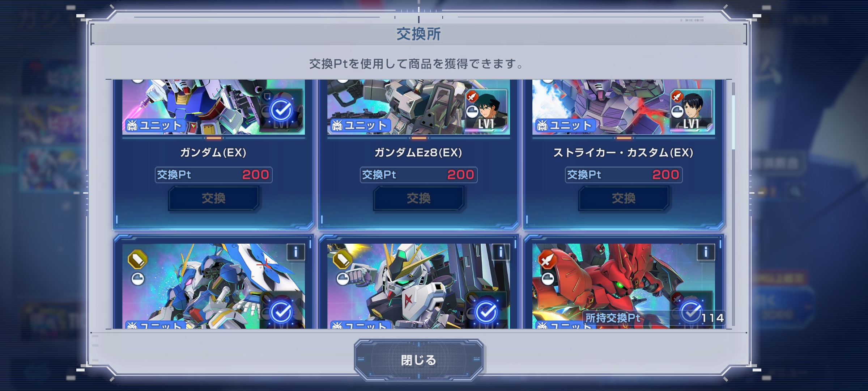Select the ストライカー・カスタム(EX) unit artwork
The height and width of the screenshot is (391, 868).
click(x=624, y=107)
